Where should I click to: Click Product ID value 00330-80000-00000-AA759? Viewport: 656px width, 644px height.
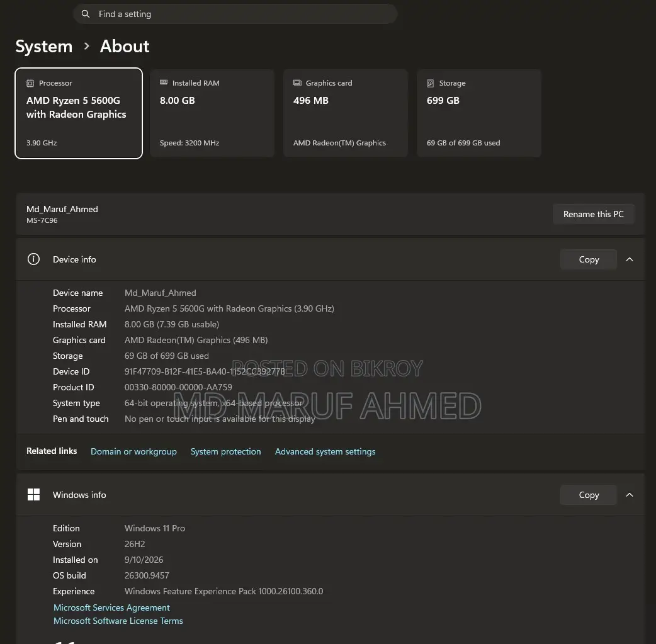pos(178,388)
